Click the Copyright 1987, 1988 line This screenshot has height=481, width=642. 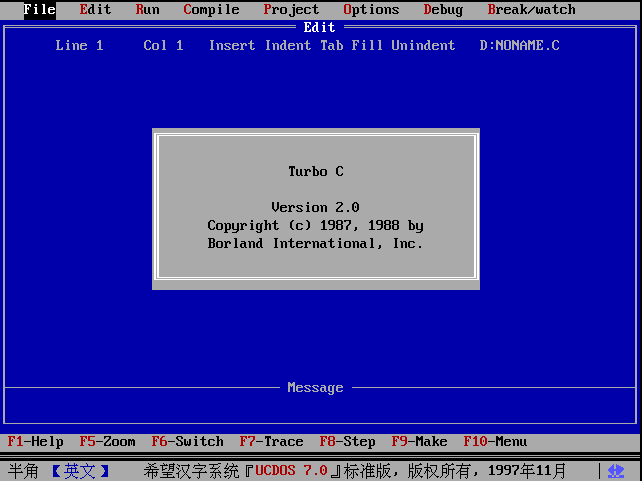click(315, 226)
